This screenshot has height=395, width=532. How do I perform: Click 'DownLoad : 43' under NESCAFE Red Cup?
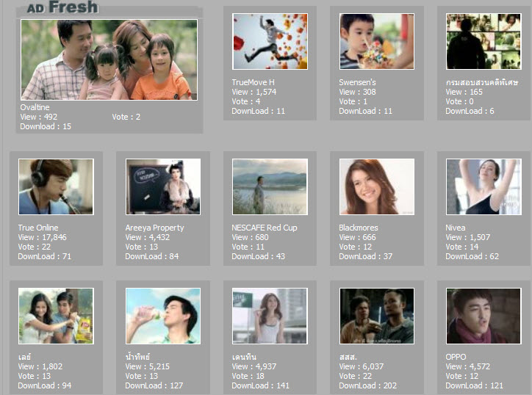[258, 256]
